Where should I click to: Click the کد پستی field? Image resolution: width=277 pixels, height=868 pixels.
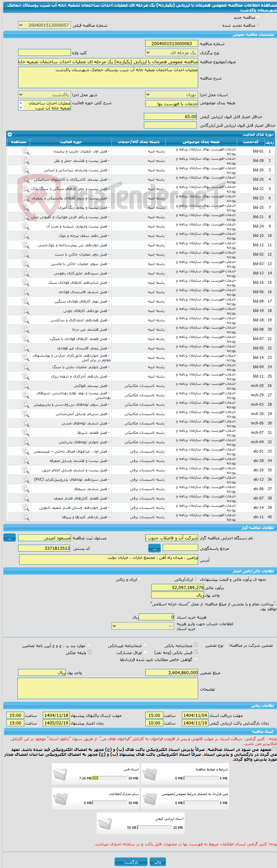44,548
